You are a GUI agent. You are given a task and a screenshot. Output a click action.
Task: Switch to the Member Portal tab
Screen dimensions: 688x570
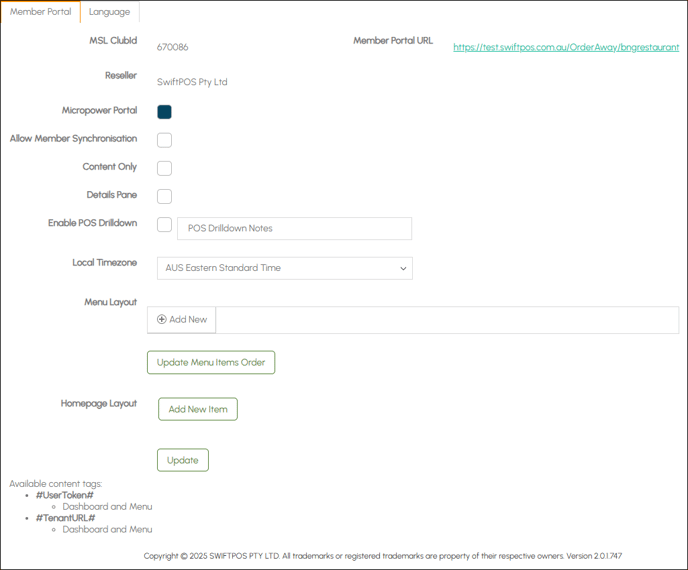pos(40,12)
